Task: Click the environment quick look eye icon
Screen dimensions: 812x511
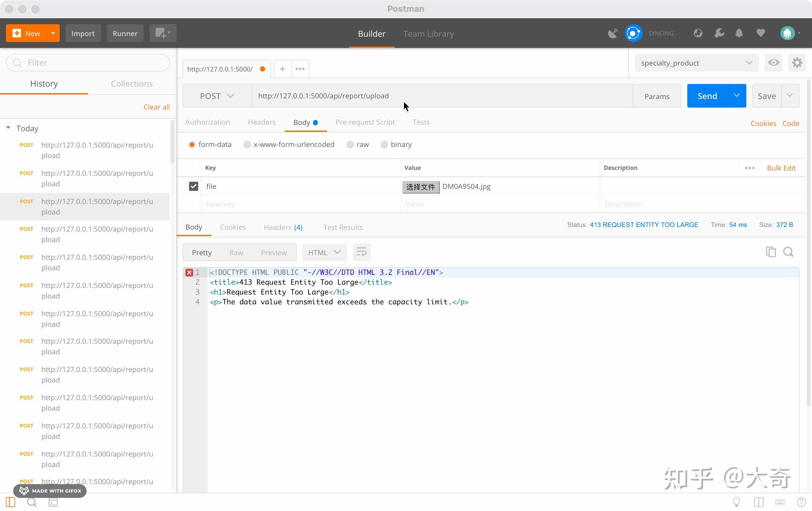Action: [774, 63]
